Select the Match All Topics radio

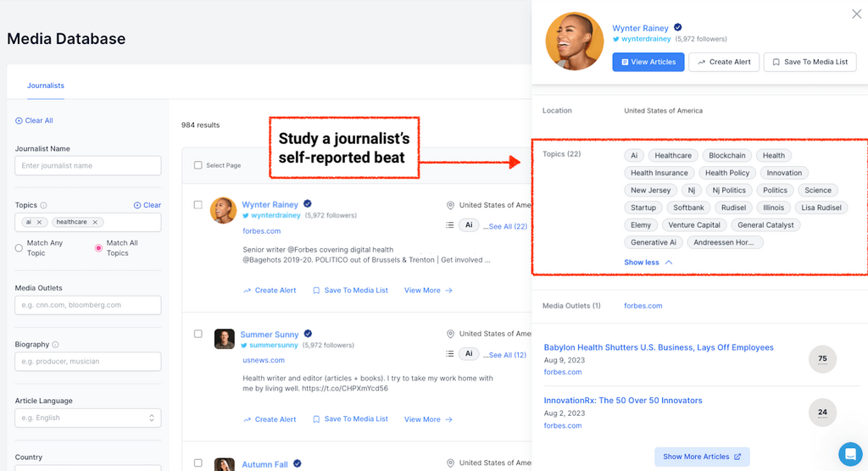(x=98, y=248)
